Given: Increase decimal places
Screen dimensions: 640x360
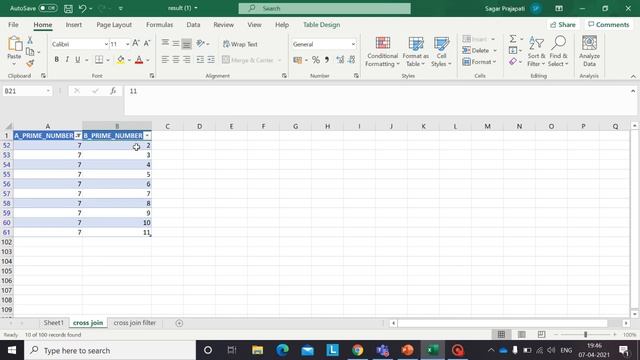Looking at the screenshot, I should pyautogui.click(x=340, y=60).
